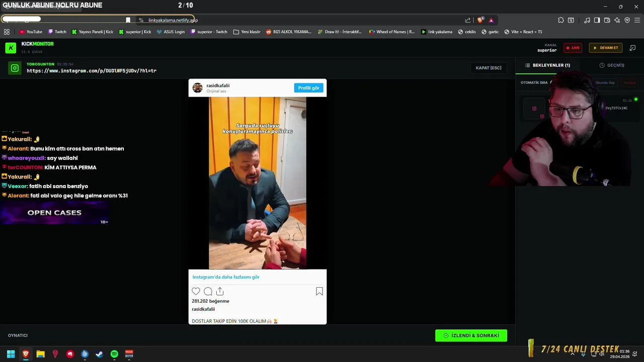Open the superior | Kick bookmark
Viewport: 644px width, 362px height.
135,32
